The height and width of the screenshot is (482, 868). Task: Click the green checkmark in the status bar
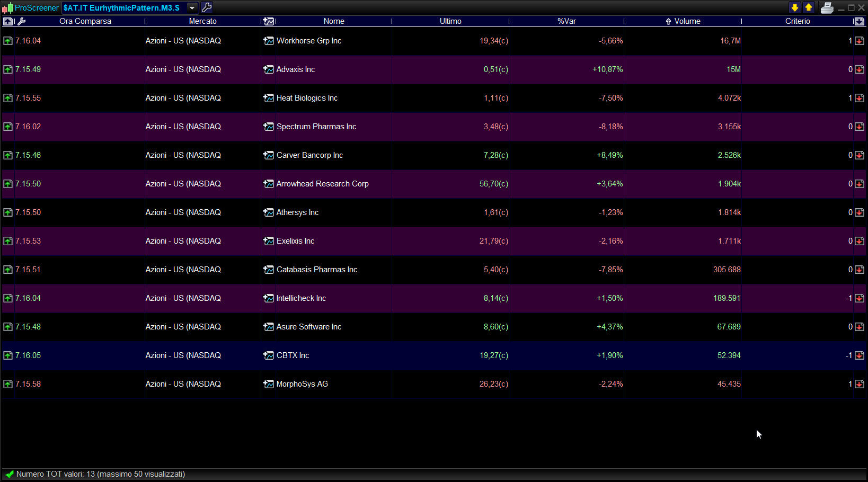[9, 474]
